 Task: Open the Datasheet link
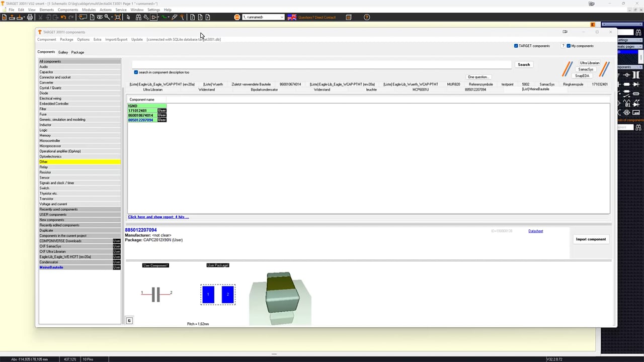pos(535,231)
